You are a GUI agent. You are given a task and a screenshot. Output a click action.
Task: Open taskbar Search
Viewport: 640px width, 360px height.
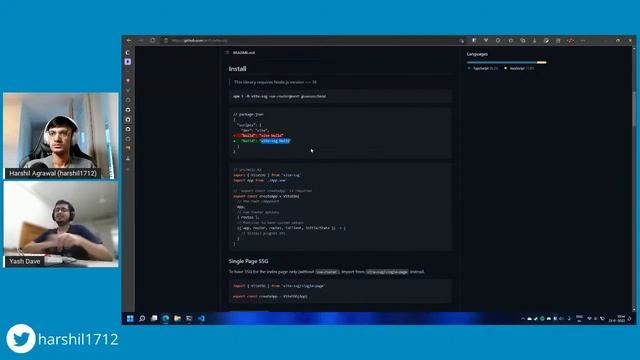(142, 318)
